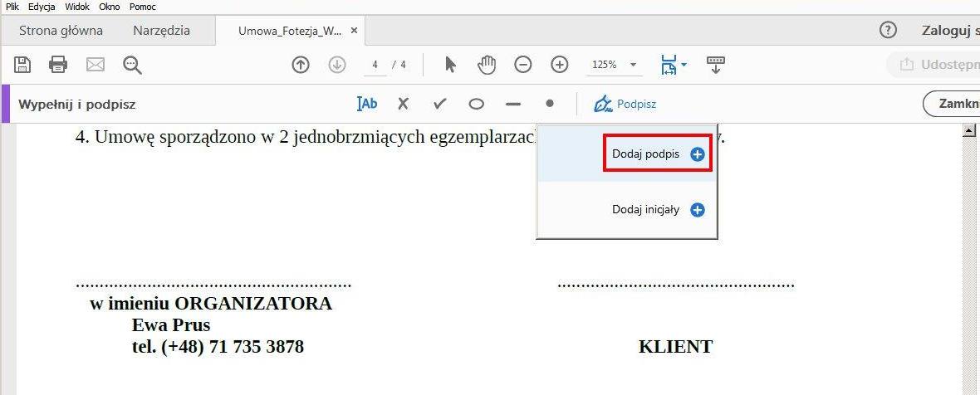This screenshot has height=395, width=980.
Task: Choose Dodaj podpis from the menu
Action: [657, 154]
